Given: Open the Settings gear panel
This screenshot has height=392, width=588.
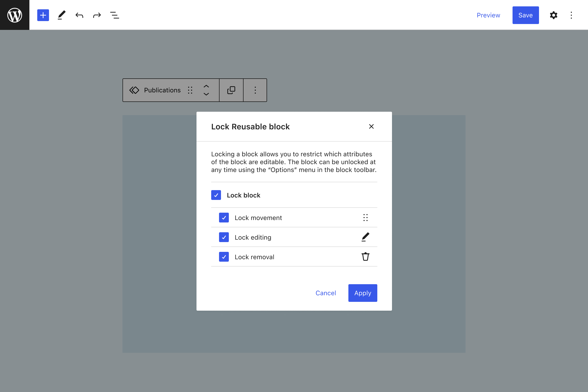Looking at the screenshot, I should 553,15.
